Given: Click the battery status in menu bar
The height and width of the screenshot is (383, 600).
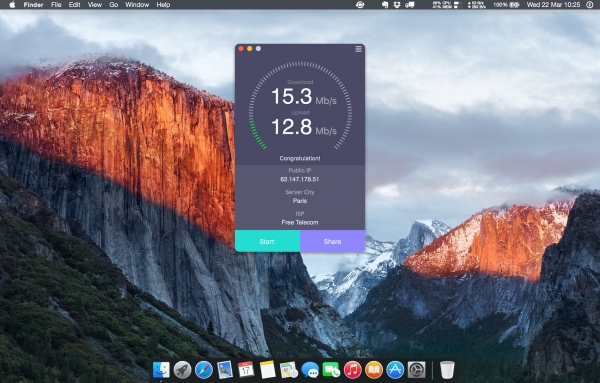Looking at the screenshot, I should [506, 5].
